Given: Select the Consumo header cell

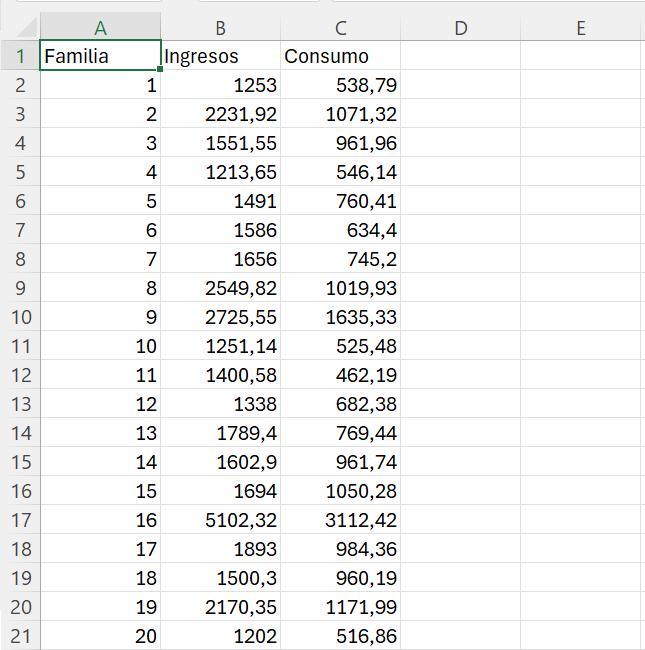Looking at the screenshot, I should (x=340, y=56).
